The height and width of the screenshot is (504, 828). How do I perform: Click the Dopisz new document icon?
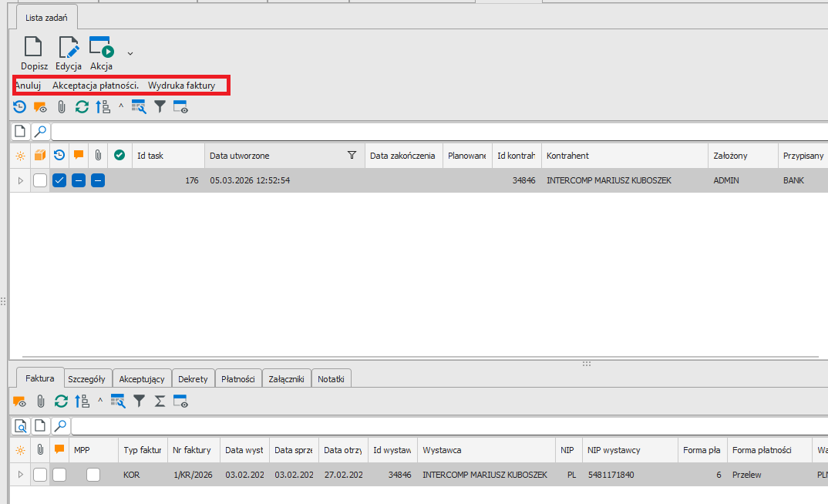pyautogui.click(x=35, y=48)
